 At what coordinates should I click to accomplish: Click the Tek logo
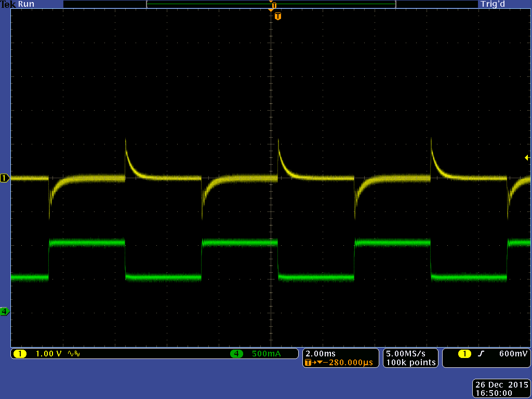(x=8, y=4)
